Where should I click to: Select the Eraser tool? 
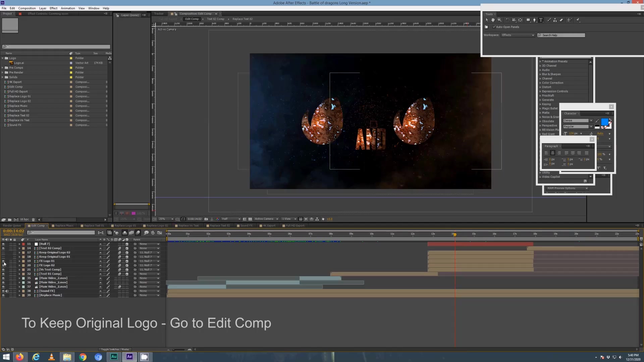click(561, 20)
